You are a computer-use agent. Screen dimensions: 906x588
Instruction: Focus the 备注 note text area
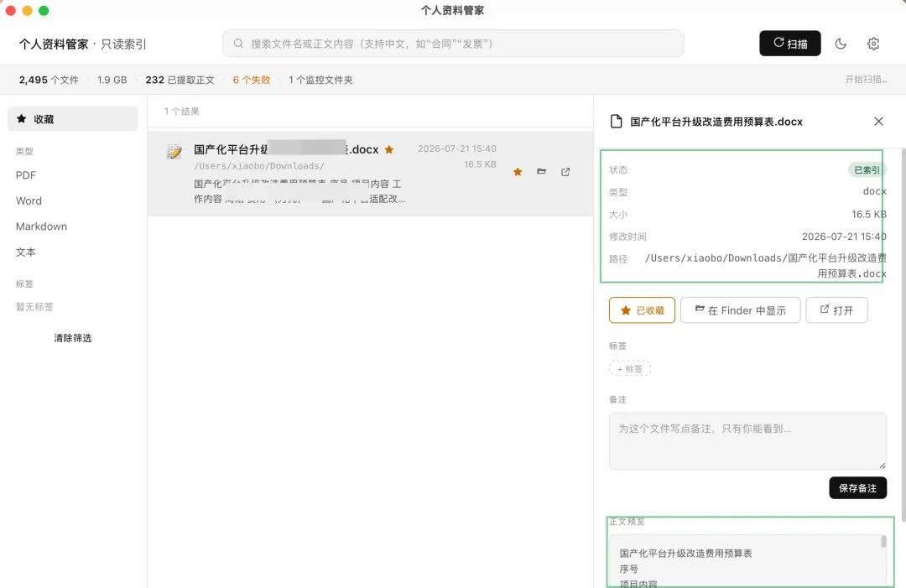[747, 440]
